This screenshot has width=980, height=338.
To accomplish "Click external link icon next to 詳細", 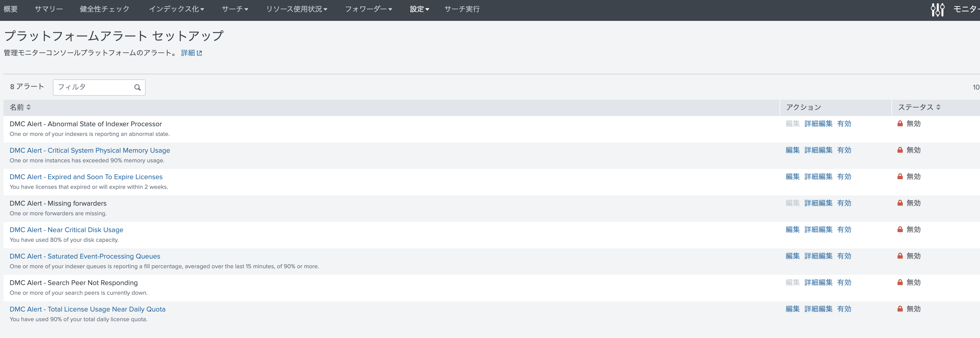I will click(199, 53).
